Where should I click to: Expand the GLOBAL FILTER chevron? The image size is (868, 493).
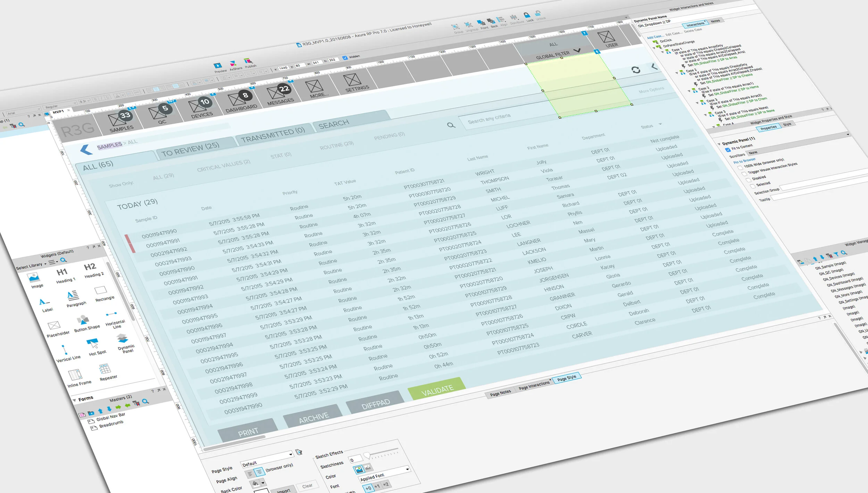(x=577, y=51)
